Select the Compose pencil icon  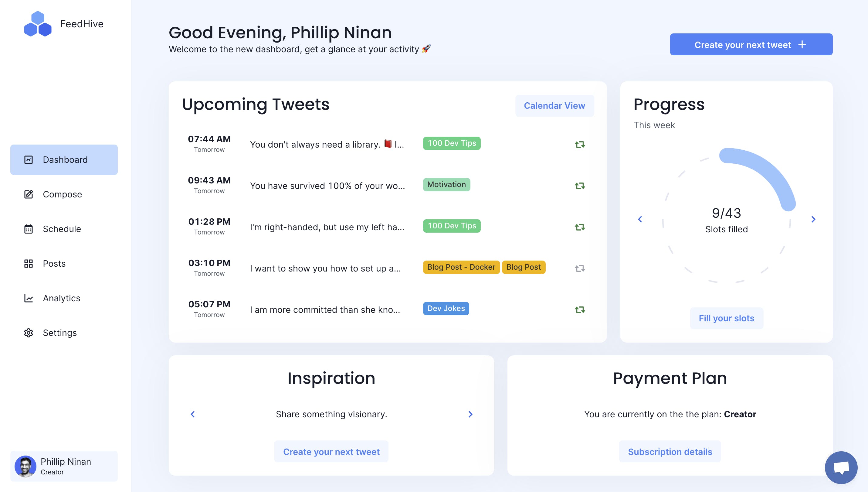click(x=28, y=194)
